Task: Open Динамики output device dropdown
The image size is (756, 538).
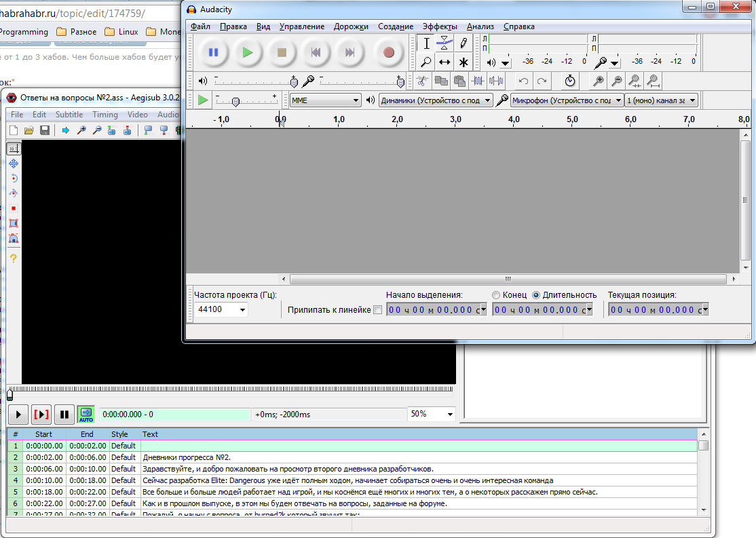Action: (x=436, y=100)
